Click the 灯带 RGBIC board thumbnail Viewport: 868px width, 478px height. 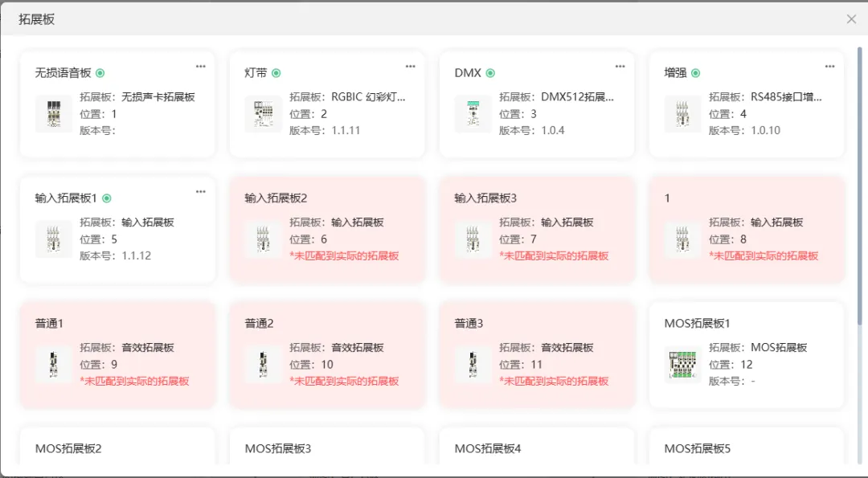[264, 114]
